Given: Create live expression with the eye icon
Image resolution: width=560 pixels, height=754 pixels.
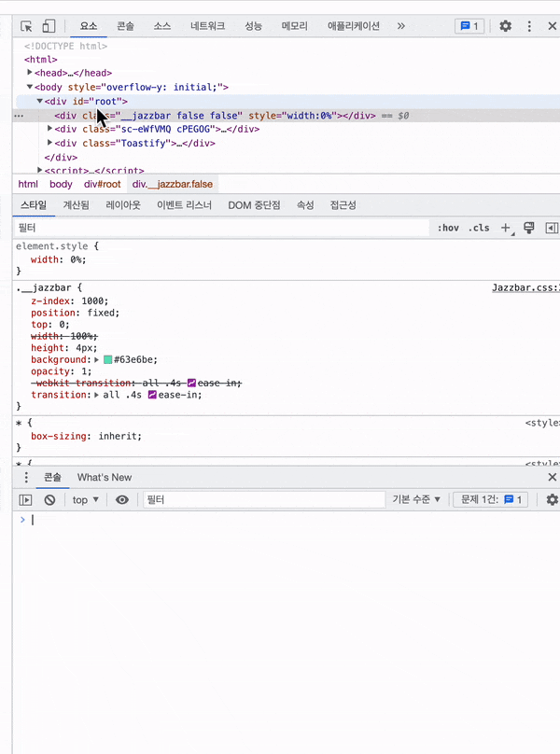Looking at the screenshot, I should (122, 500).
